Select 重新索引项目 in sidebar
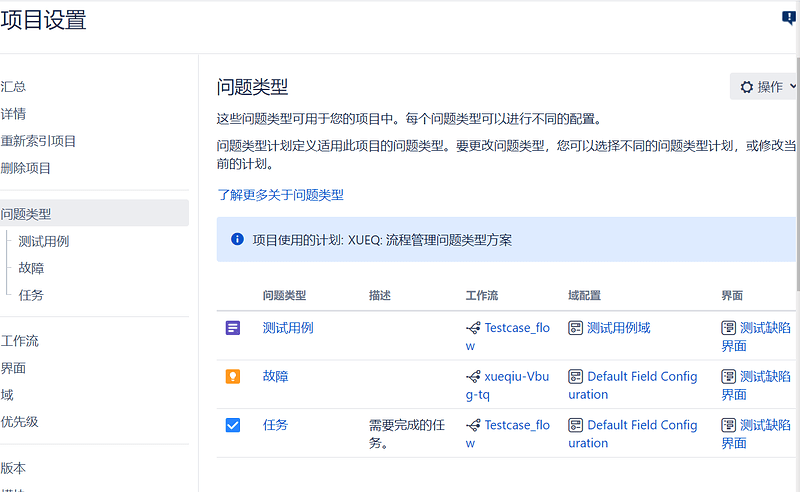 [x=38, y=141]
